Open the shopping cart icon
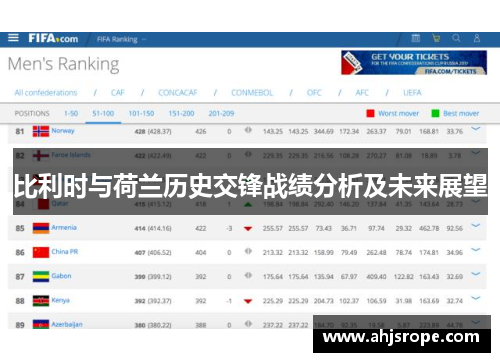The height and width of the screenshot is (362, 500). pos(436,38)
